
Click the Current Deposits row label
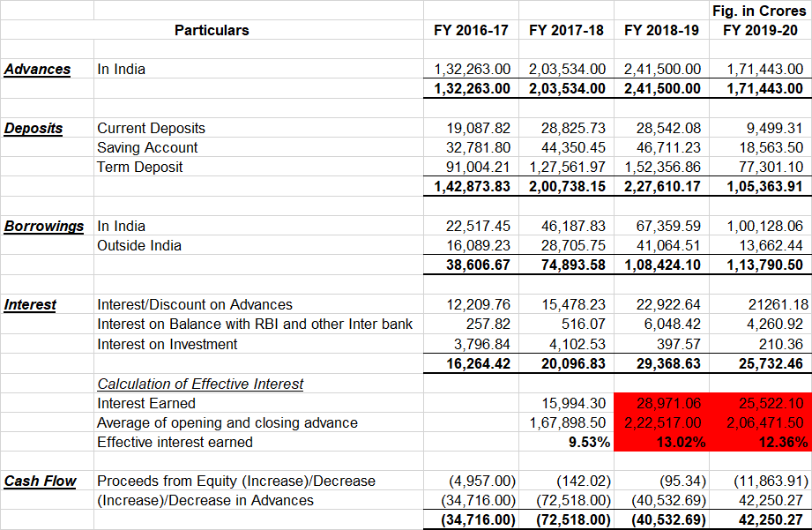coord(151,128)
